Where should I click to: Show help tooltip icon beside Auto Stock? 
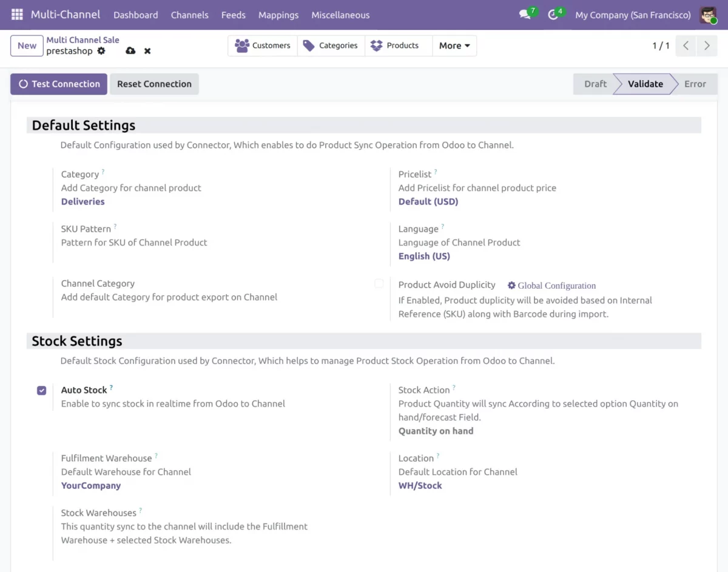(x=111, y=388)
